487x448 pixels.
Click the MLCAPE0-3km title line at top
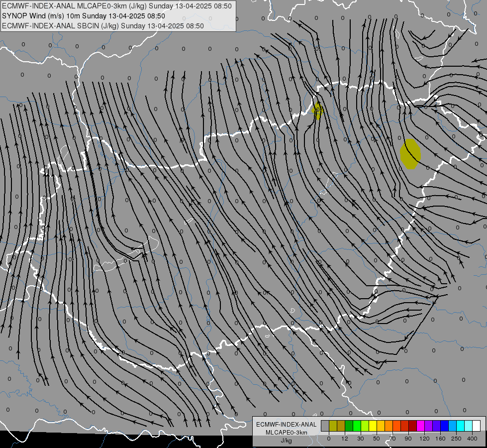click(x=117, y=6)
